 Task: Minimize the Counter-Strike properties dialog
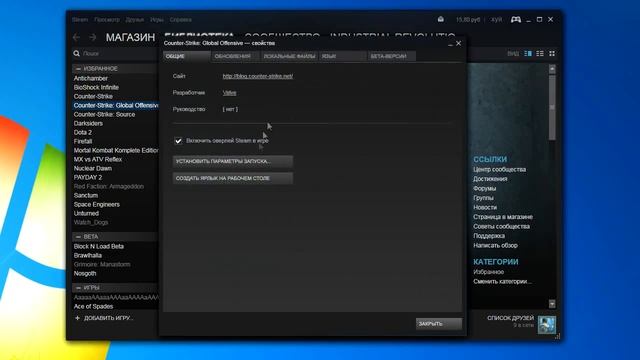point(450,44)
